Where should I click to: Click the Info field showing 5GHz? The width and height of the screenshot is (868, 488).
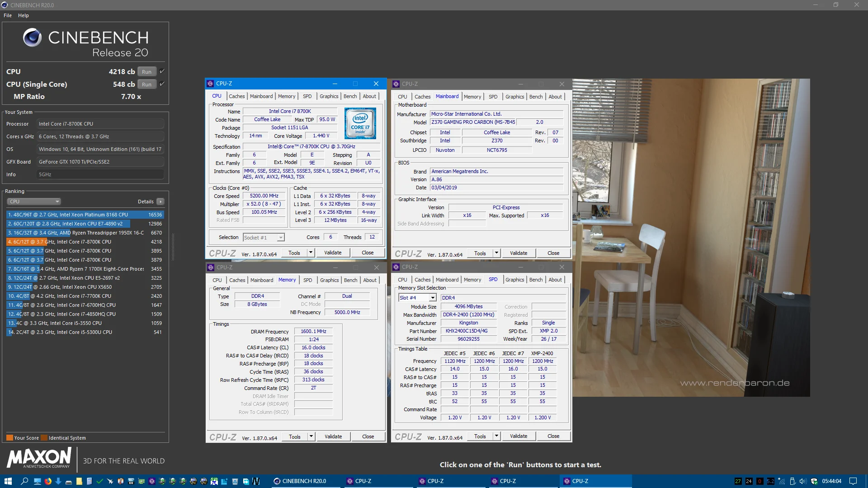click(100, 174)
